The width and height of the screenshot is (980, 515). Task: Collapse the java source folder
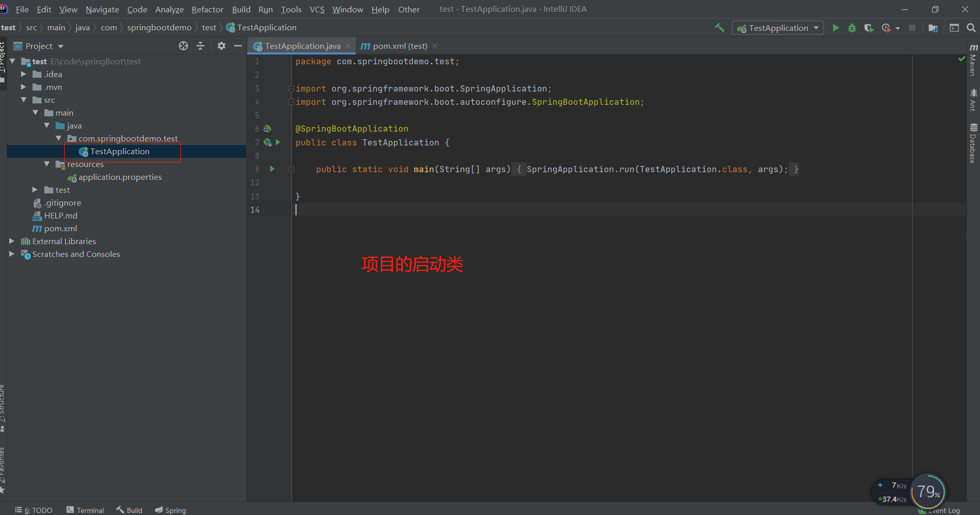coord(47,125)
